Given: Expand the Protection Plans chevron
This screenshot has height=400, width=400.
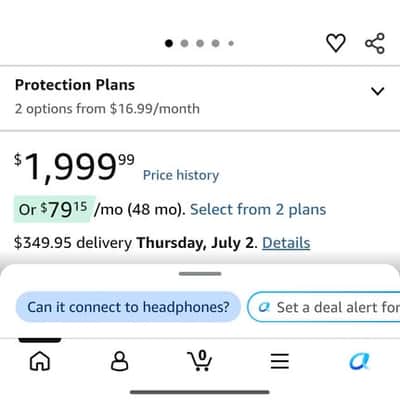Looking at the screenshot, I should 377,91.
